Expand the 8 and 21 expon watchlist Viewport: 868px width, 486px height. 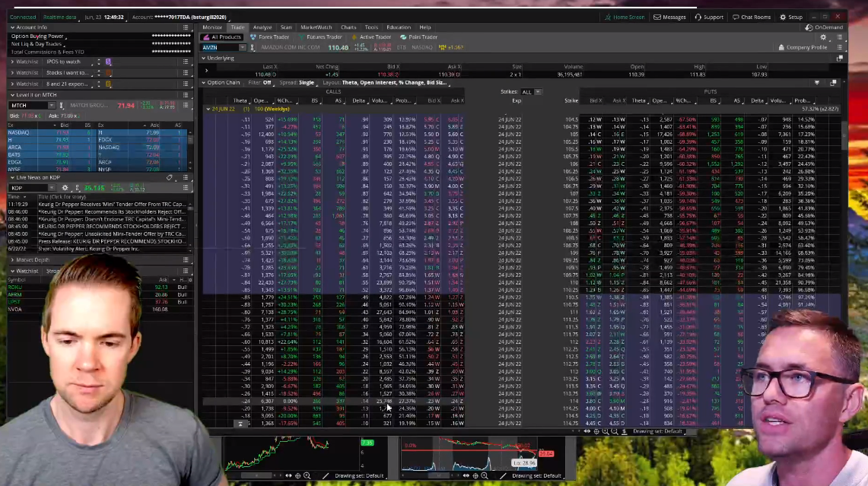tap(12, 84)
